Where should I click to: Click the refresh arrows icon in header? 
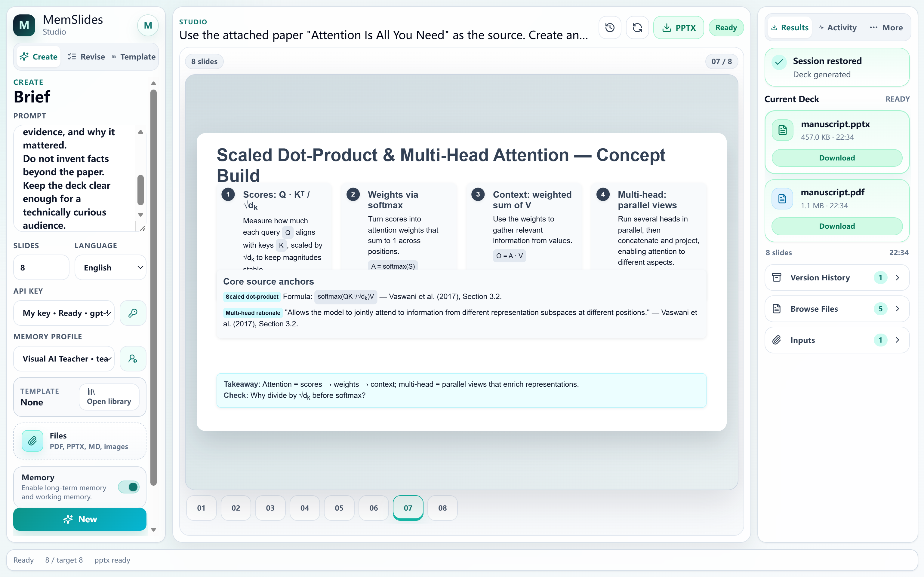click(637, 27)
